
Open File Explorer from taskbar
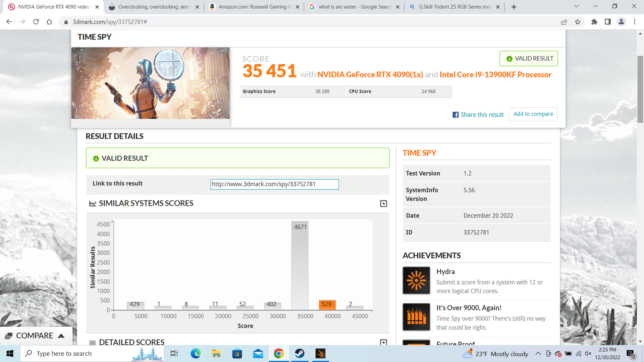pyautogui.click(x=216, y=354)
